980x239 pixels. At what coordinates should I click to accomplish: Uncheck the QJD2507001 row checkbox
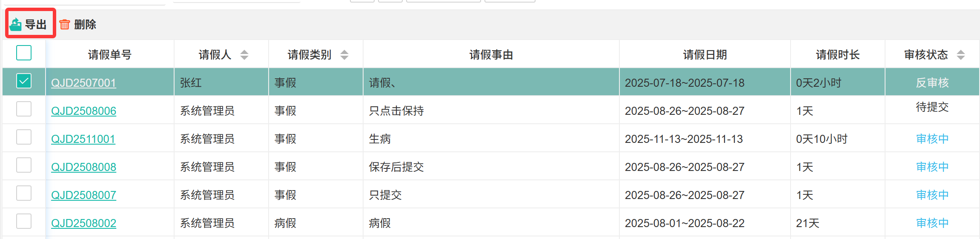click(24, 81)
